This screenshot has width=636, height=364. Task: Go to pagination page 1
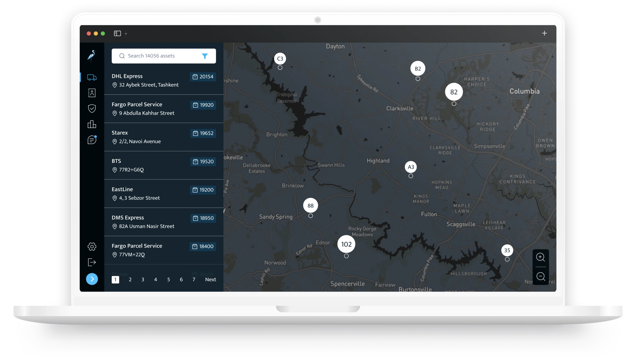click(115, 280)
